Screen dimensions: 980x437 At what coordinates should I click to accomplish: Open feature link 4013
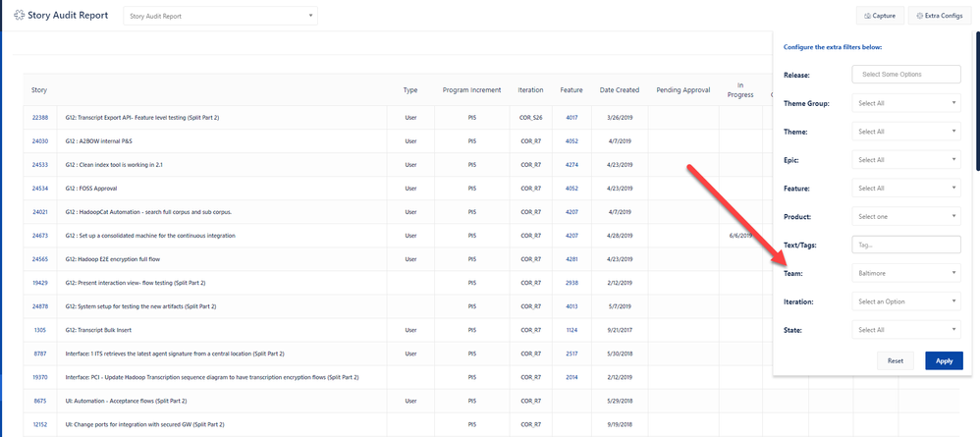[x=572, y=306]
